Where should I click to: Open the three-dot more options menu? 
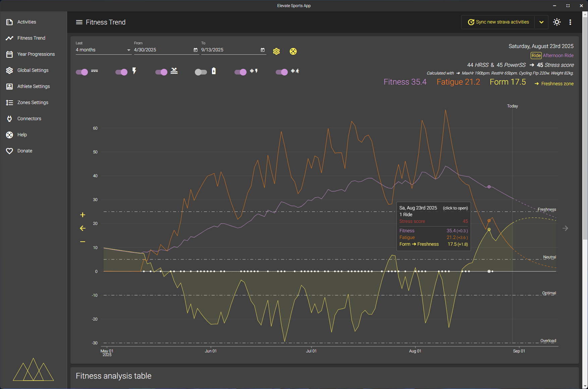[x=570, y=22]
